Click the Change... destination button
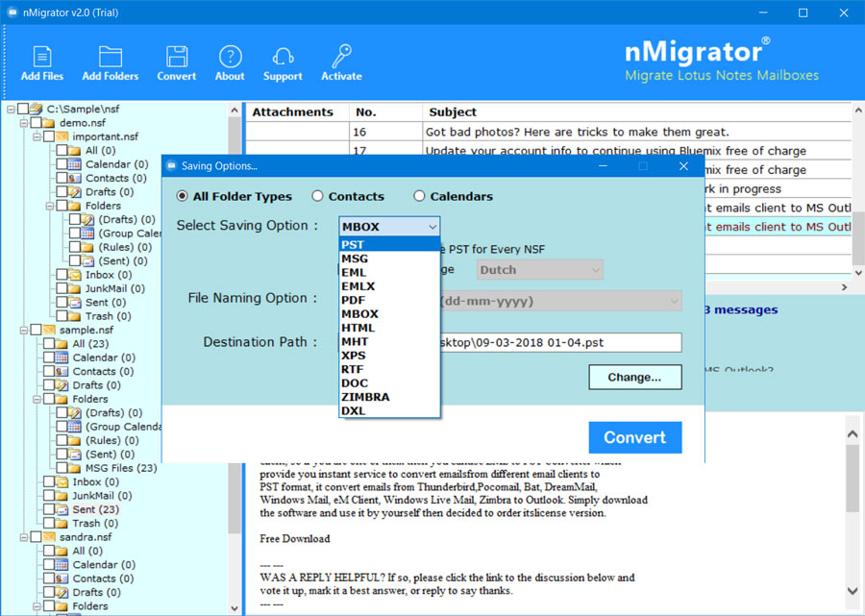Viewport: 865px width, 616px height. (635, 378)
